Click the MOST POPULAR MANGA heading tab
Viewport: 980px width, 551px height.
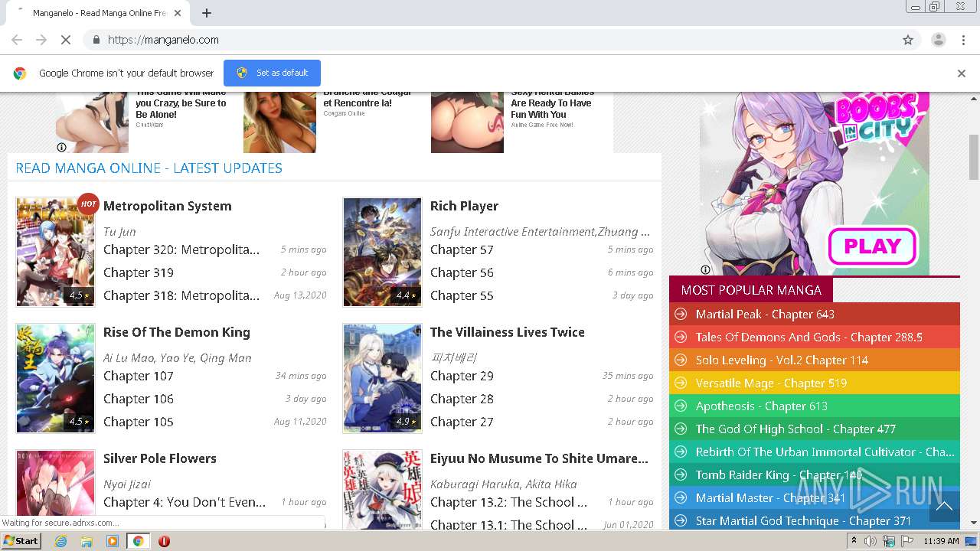coord(751,290)
